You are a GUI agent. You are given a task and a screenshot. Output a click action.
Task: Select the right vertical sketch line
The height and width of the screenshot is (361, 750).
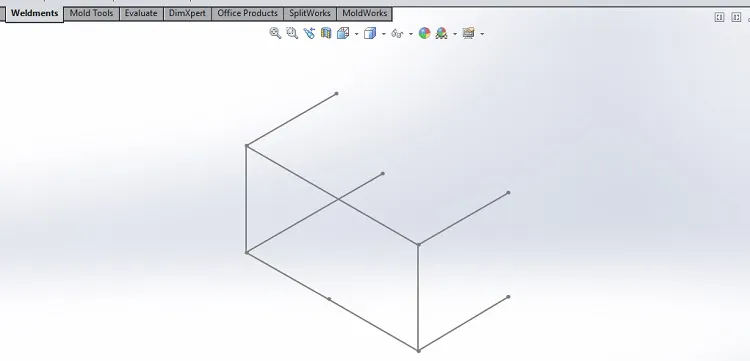[x=419, y=297]
